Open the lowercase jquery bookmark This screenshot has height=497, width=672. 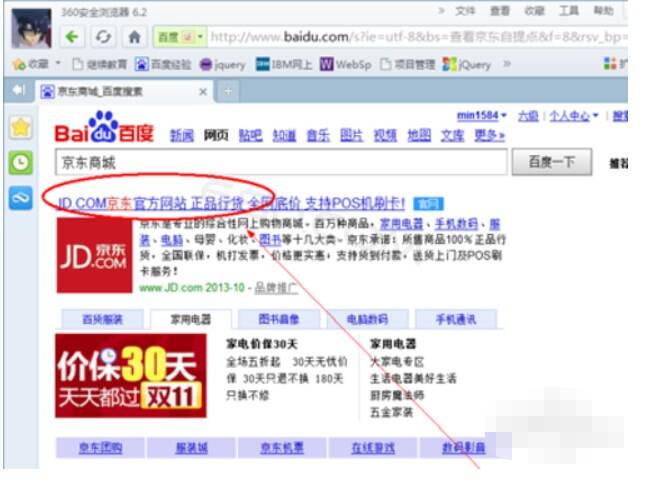[x=222, y=64]
